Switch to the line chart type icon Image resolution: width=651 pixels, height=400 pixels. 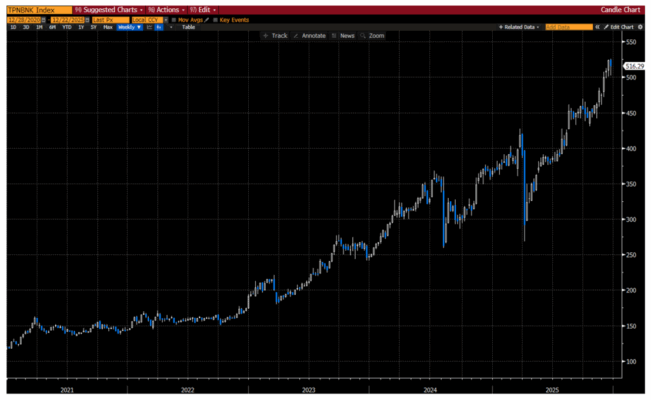pyautogui.click(x=149, y=27)
